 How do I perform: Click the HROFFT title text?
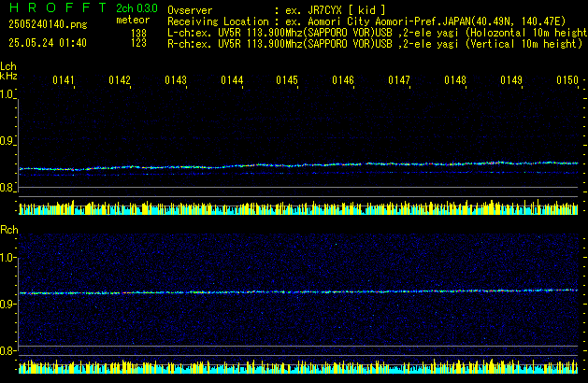(58, 7)
